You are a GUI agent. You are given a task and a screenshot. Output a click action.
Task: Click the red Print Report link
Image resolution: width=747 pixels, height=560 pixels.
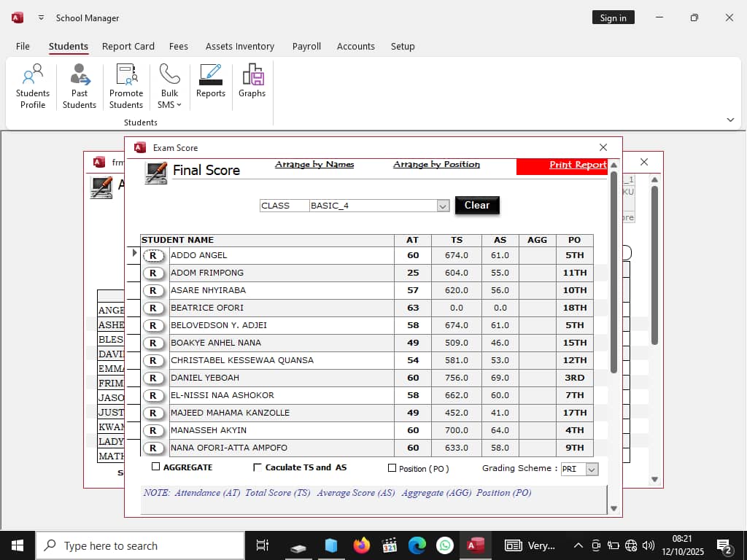577,166
